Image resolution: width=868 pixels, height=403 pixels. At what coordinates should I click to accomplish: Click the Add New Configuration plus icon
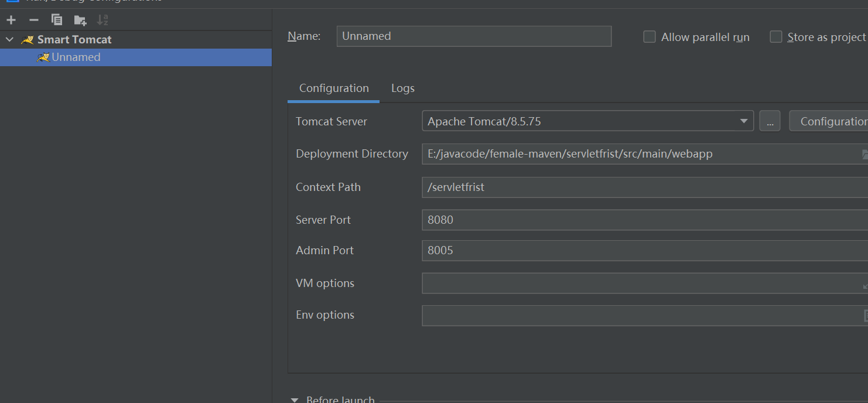pyautogui.click(x=11, y=20)
